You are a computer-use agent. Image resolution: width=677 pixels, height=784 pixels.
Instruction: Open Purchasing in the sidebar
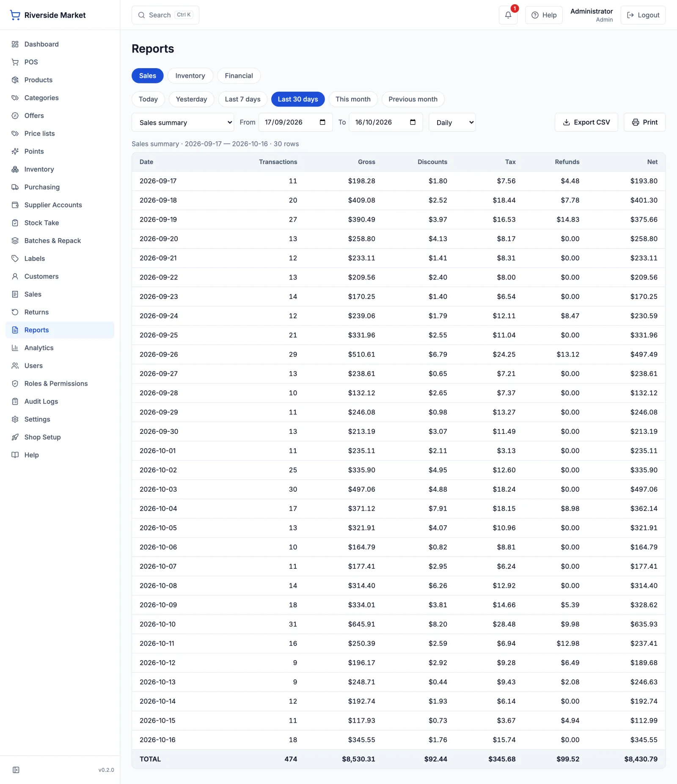pyautogui.click(x=60, y=187)
